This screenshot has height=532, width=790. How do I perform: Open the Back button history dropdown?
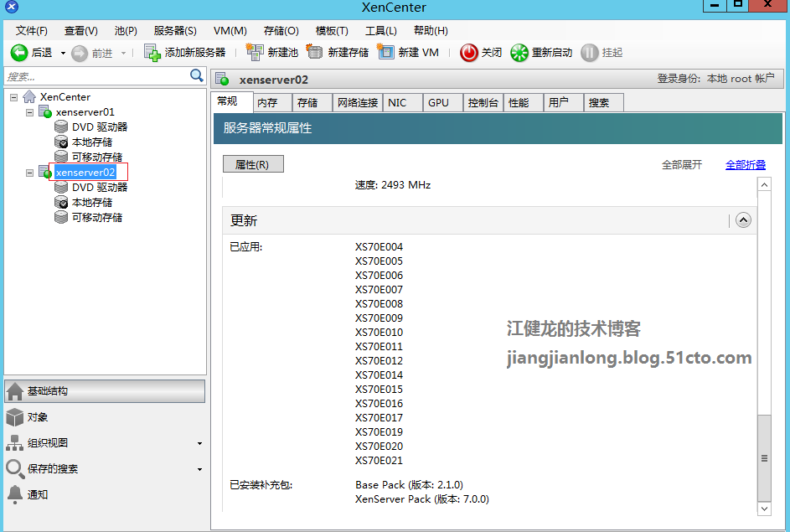tap(63, 53)
